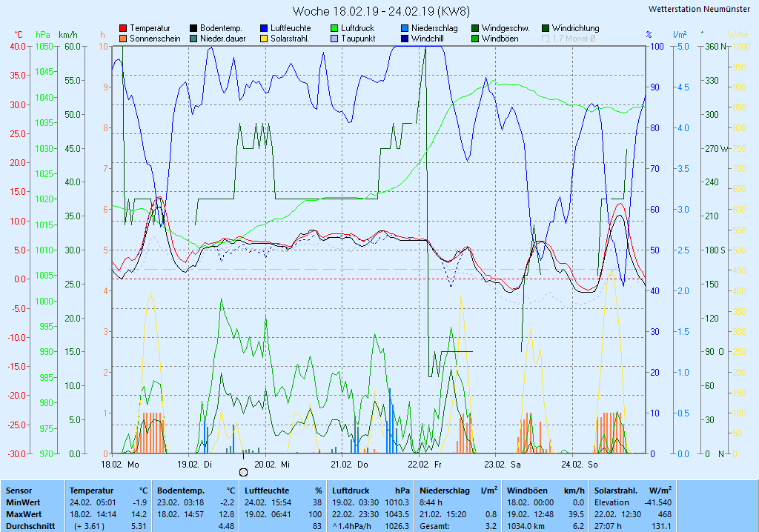Click the yellow Solarstrahl. legend swatch
This screenshot has height=532, width=759.
(264, 39)
